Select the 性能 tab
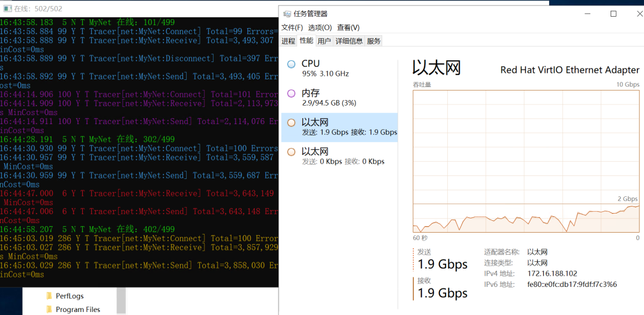Viewport: 644px width, 315px height. [306, 40]
